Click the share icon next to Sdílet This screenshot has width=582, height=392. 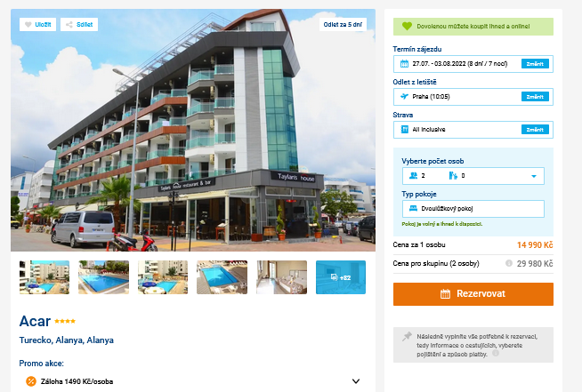coord(69,25)
